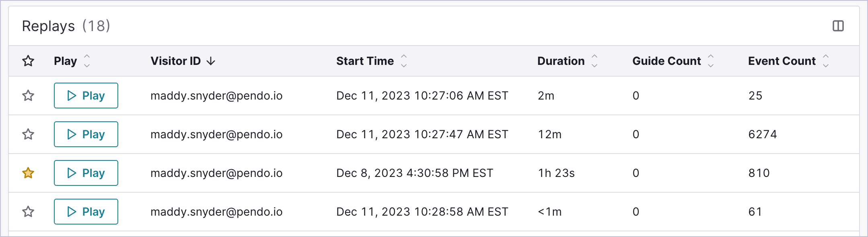This screenshot has width=868, height=237.
Task: Open the manage columns icon
Action: (x=838, y=26)
